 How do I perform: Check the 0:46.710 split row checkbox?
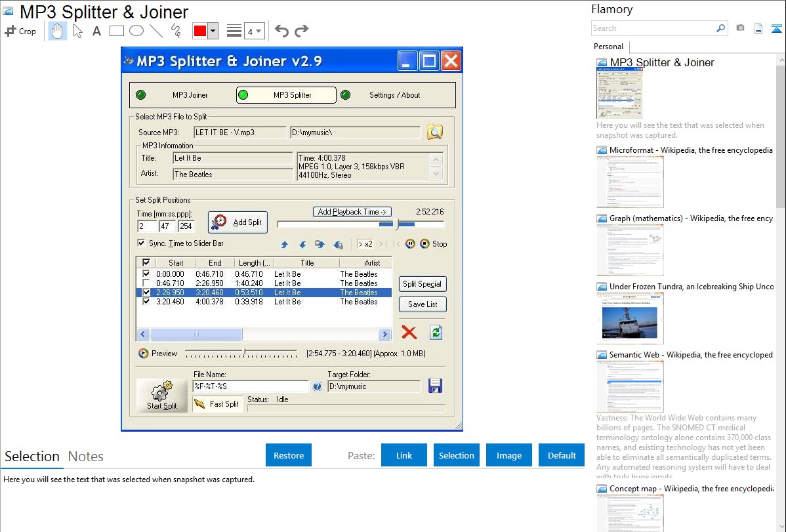click(x=146, y=283)
